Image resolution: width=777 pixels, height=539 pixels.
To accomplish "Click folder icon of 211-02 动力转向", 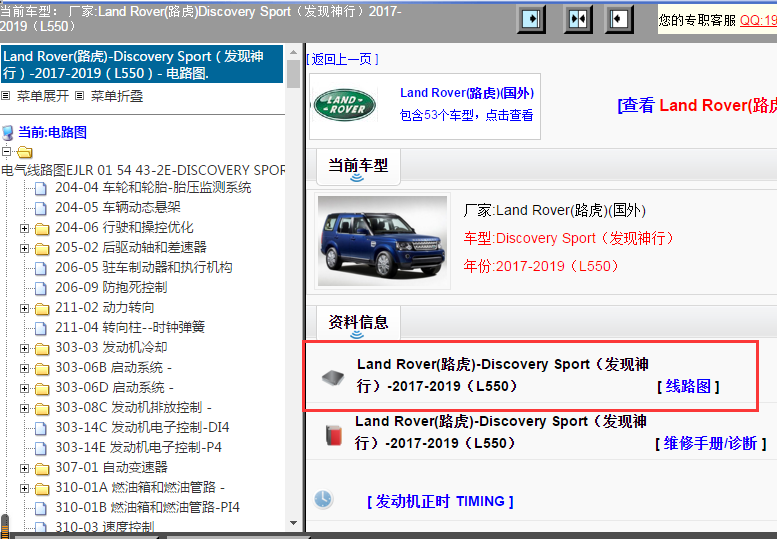I will (x=42, y=309).
